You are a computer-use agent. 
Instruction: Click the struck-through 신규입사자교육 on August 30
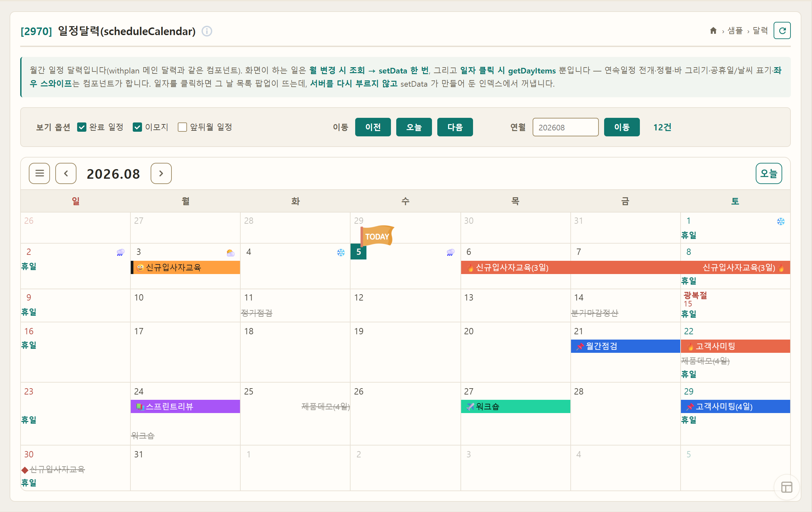pos(57,469)
